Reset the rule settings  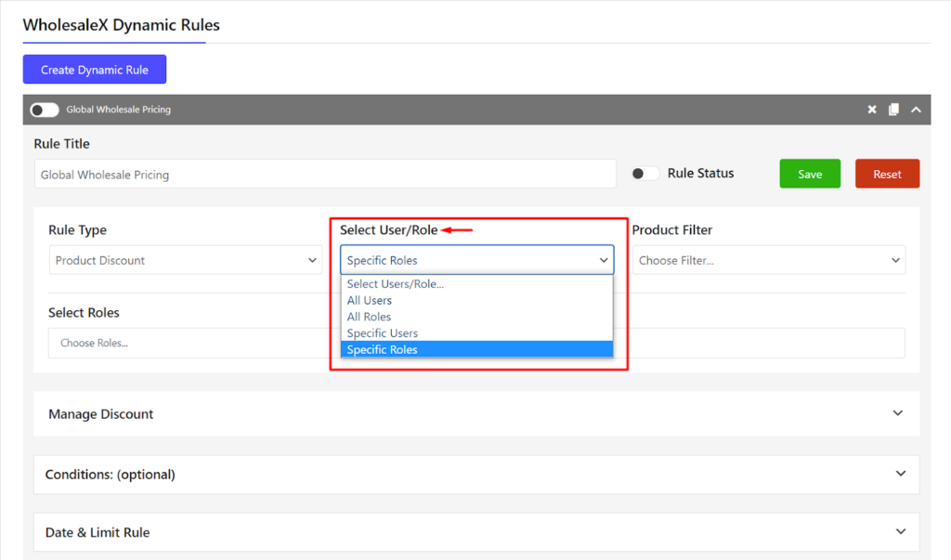tap(887, 174)
